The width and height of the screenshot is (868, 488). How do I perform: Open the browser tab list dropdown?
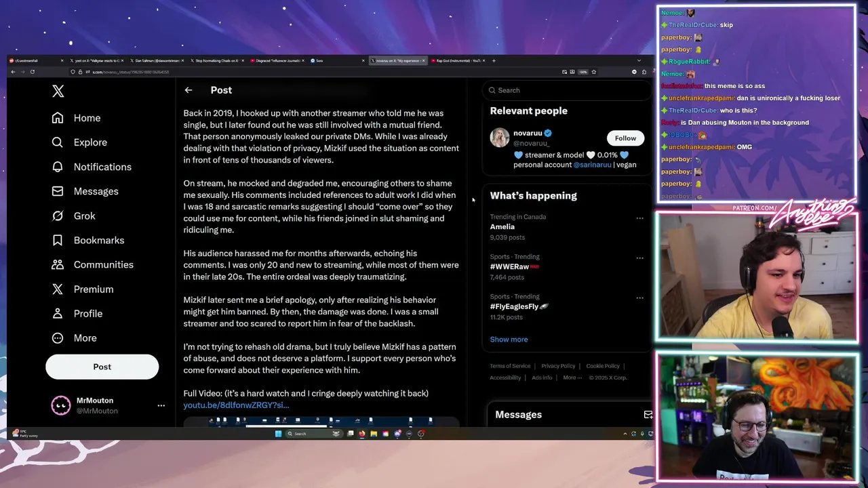(638, 60)
